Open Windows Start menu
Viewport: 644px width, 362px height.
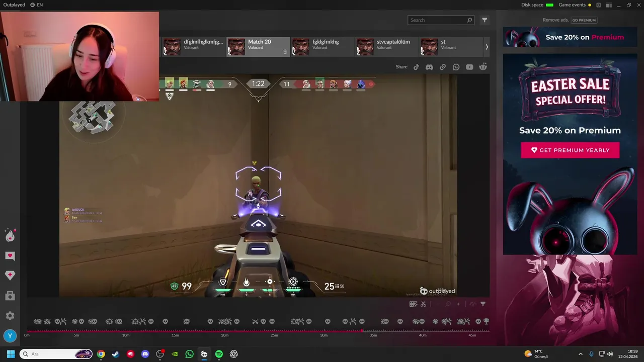(11, 354)
